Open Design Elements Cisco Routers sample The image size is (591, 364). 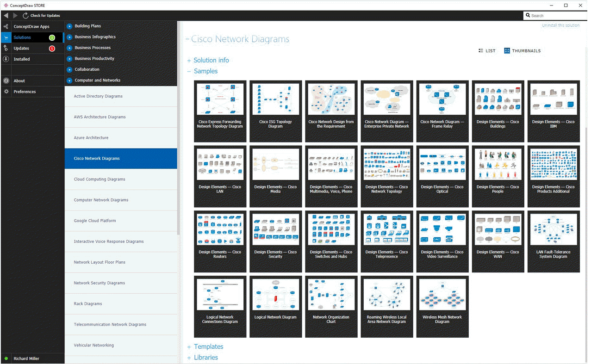220,242
